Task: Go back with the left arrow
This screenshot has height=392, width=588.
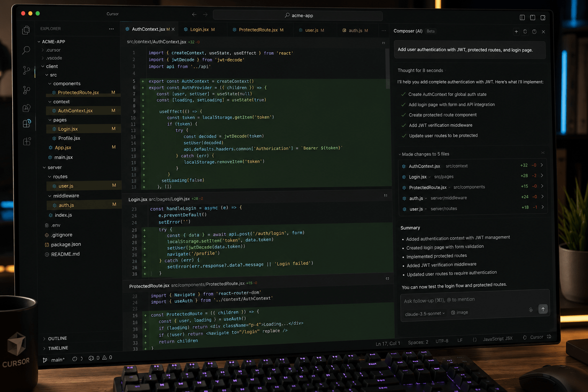Action: coord(194,15)
